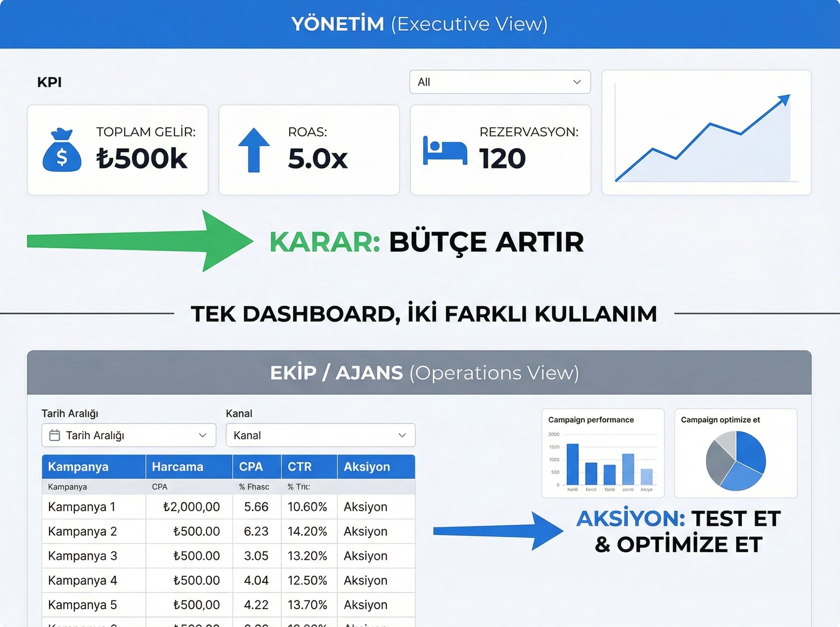Click Aksiyon for Kampanya 1
This screenshot has height=627, width=840.
tap(365, 507)
